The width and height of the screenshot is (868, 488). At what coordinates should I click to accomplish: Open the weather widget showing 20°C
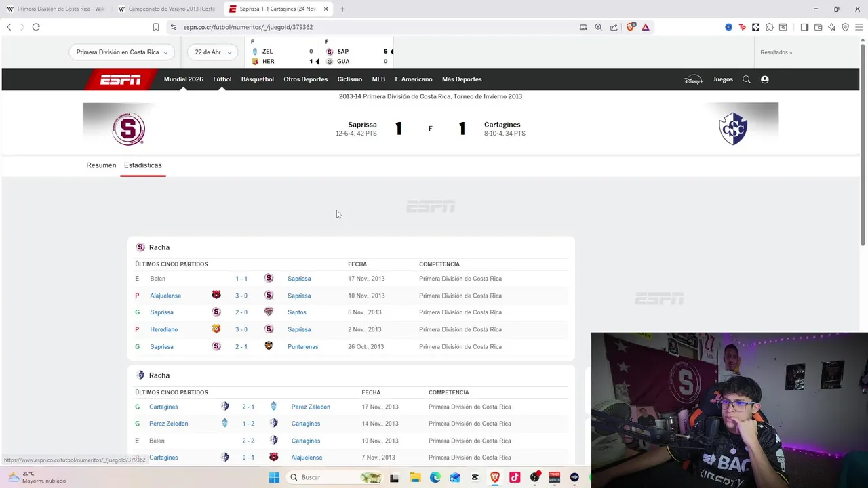coord(37,477)
